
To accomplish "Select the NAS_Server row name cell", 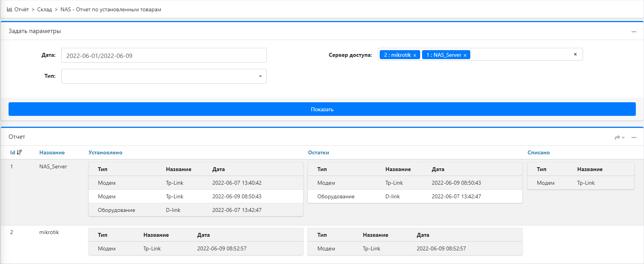I will pyautogui.click(x=53, y=166).
